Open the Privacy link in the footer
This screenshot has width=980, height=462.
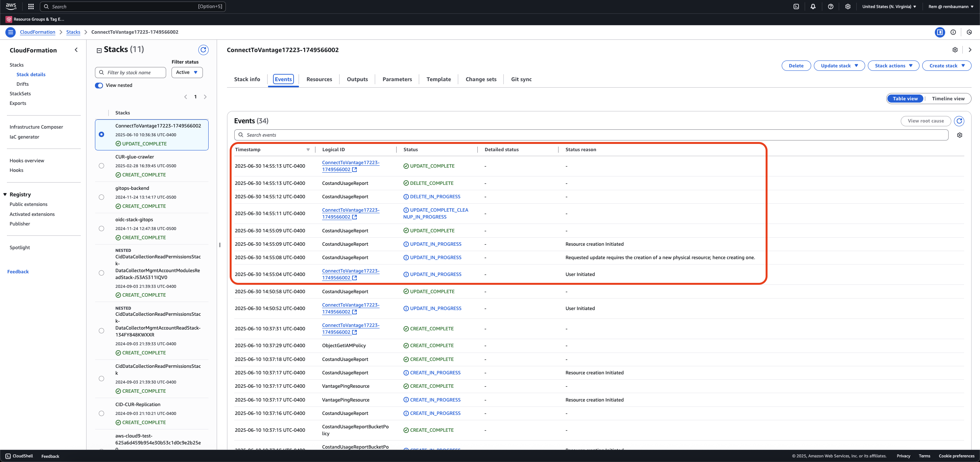tap(903, 456)
